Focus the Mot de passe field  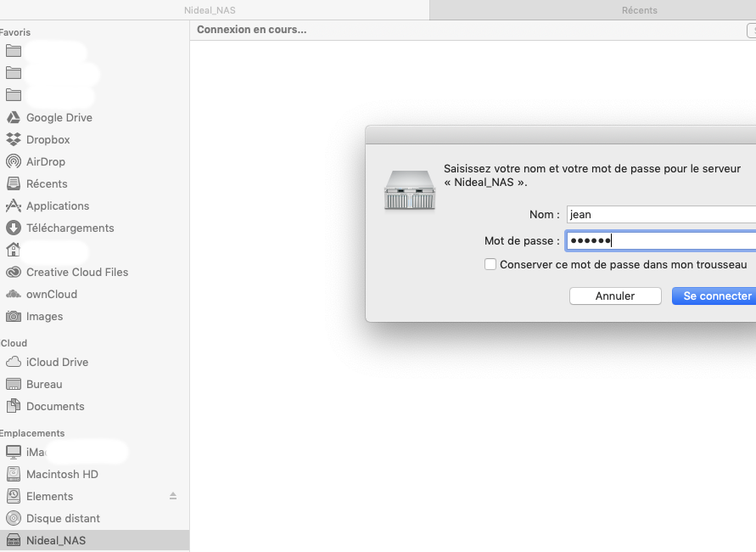[661, 240]
